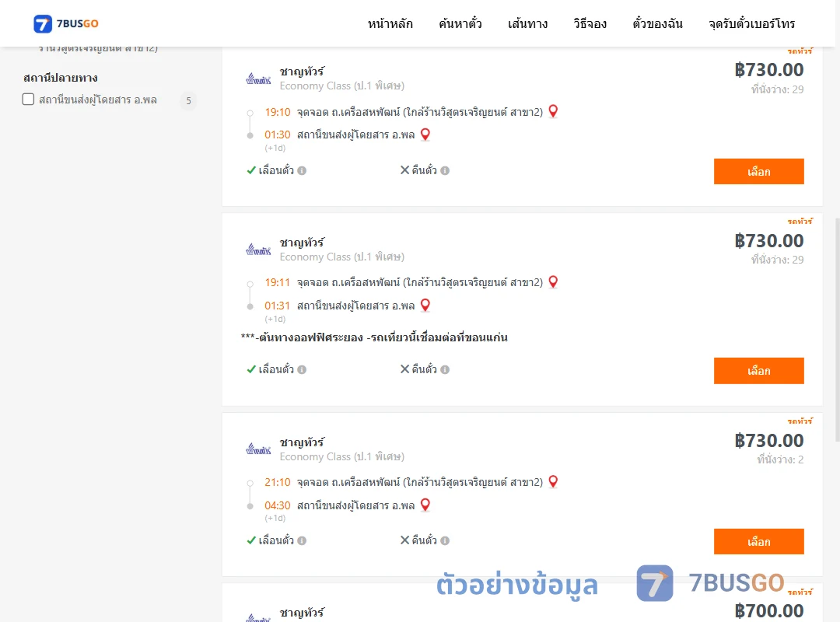840x622 pixels.
Task: Click Economy Class label on 19:11 trip
Action: 341,257
